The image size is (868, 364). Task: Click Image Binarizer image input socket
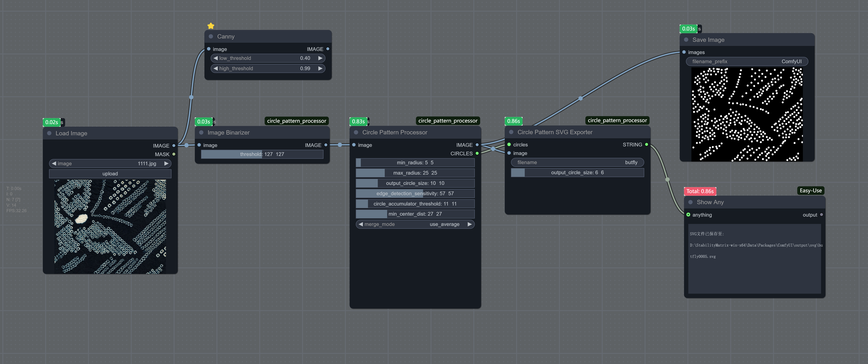tap(199, 145)
